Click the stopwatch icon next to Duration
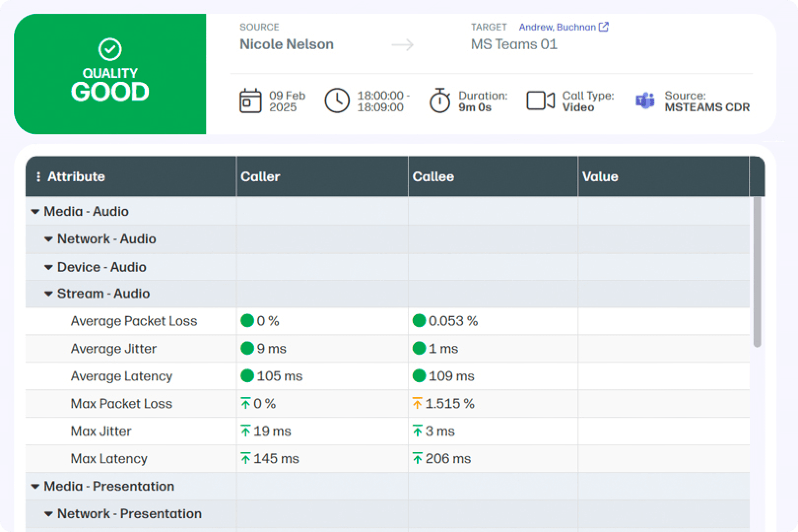This screenshot has width=798, height=532. [x=440, y=101]
